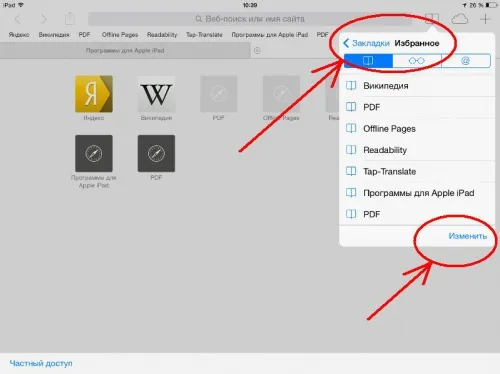Open Википедия bookmark in list
Viewport: 500px width, 374px height.
click(417, 86)
